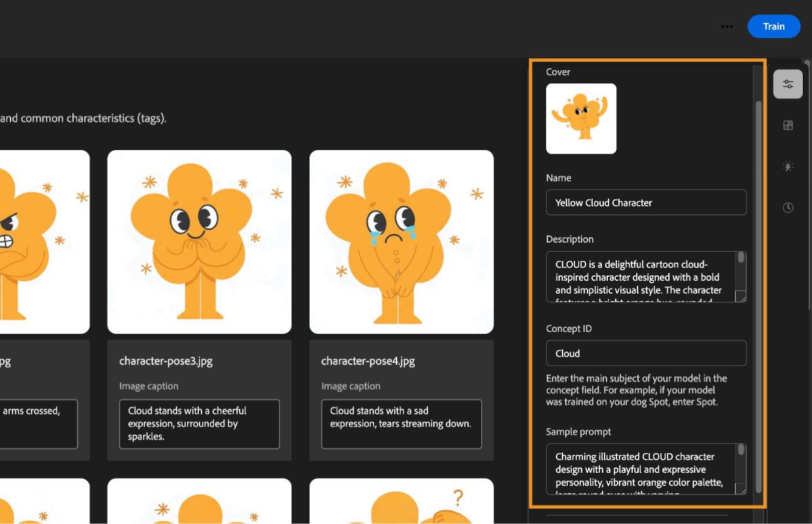Select the Cover image thumbnail
The height and width of the screenshot is (524, 812).
click(x=581, y=119)
